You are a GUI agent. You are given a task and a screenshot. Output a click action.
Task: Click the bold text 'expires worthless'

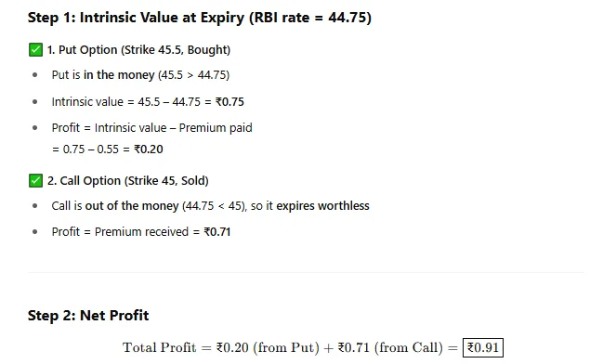coord(322,205)
